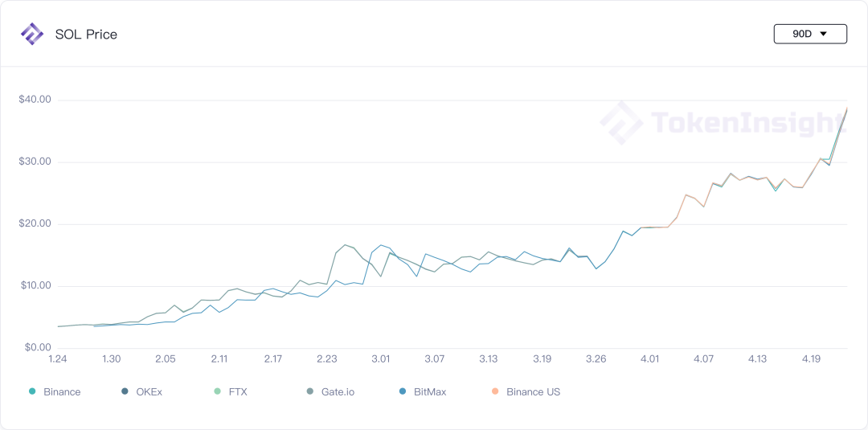The height and width of the screenshot is (430, 868).
Task: Click the TokenInsight logo beside SOL Price
Action: (x=32, y=34)
